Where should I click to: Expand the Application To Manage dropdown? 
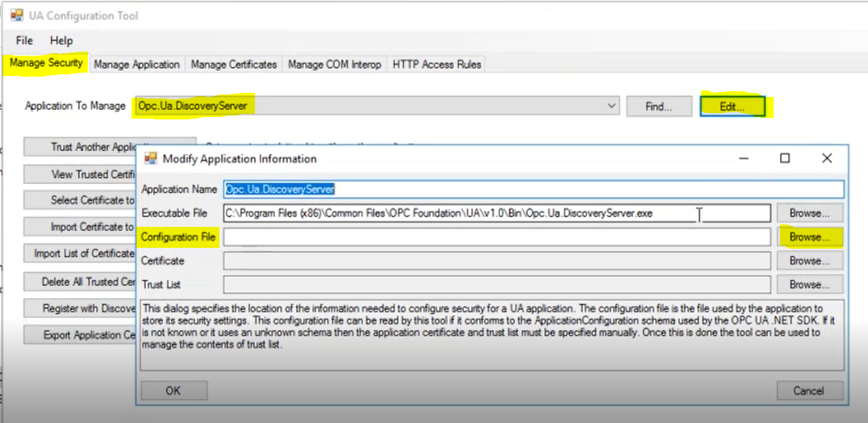tap(611, 105)
